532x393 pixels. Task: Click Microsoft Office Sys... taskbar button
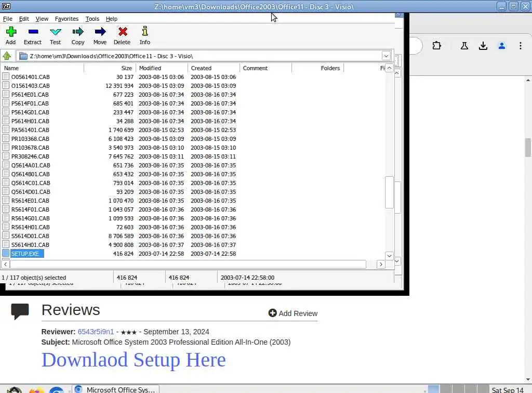coord(116,389)
